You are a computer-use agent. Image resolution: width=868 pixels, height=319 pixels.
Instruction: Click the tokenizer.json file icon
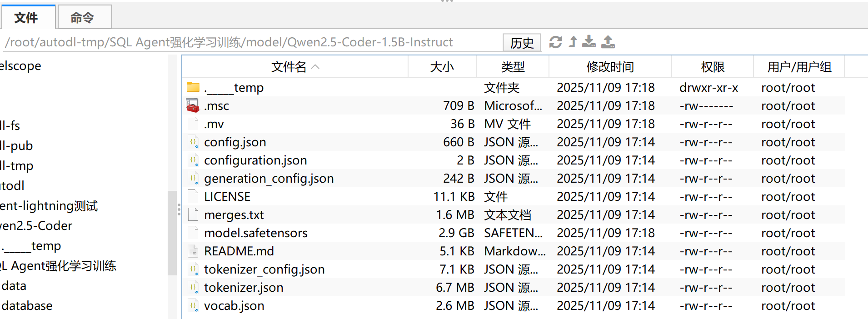[x=194, y=287]
